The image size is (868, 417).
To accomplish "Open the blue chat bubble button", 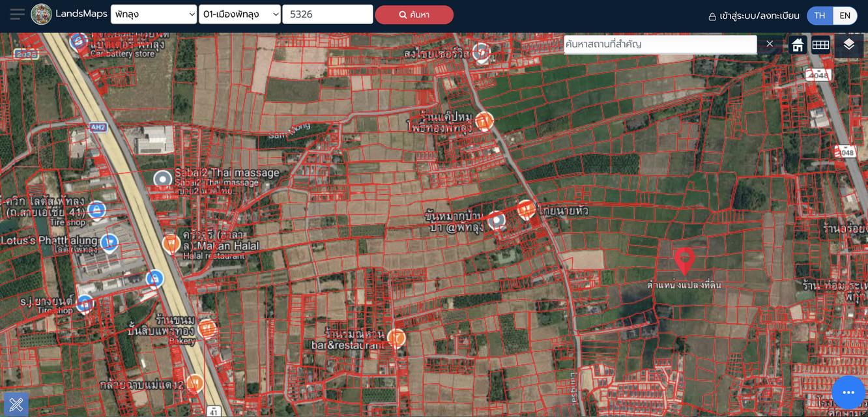I will coord(848,392).
